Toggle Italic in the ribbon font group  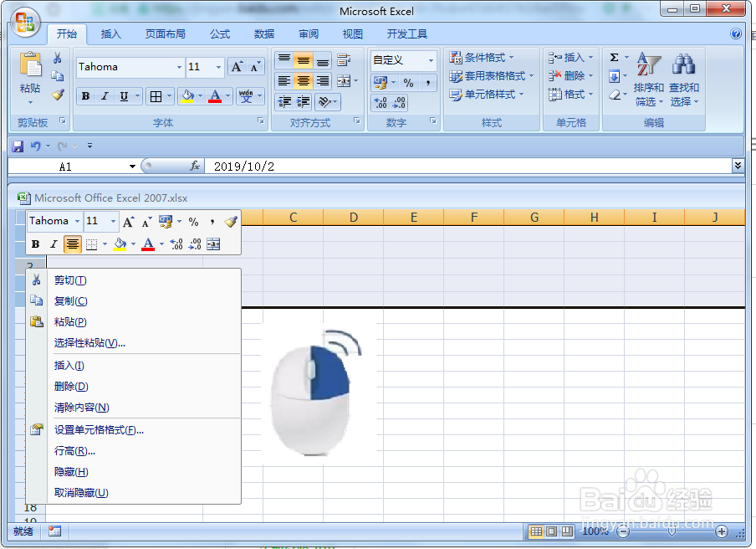(105, 96)
